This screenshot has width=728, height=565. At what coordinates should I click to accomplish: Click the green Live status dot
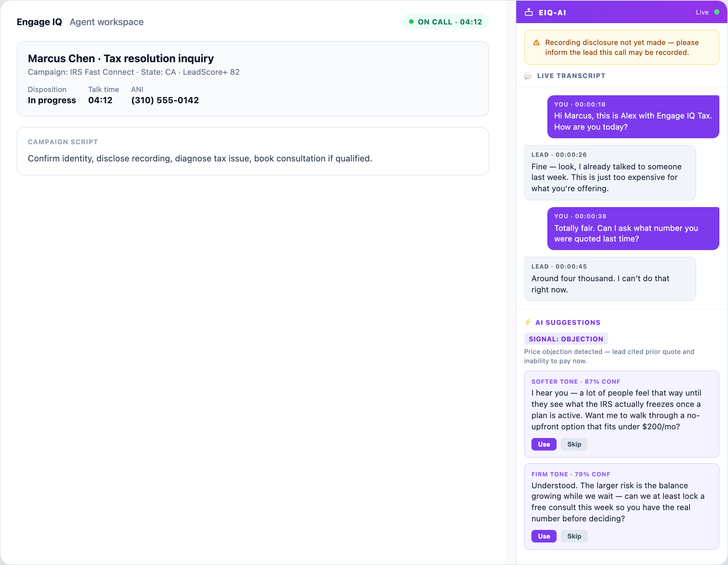(717, 12)
